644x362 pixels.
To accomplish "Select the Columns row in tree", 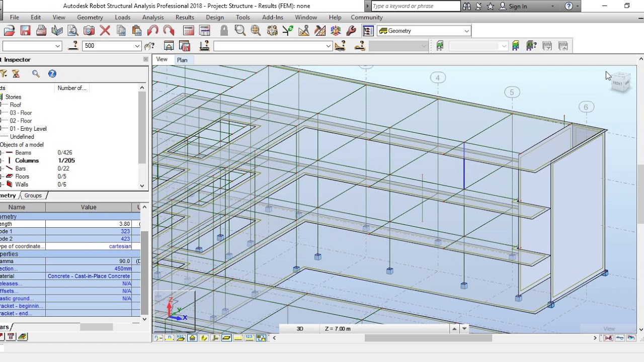I will [x=27, y=160].
